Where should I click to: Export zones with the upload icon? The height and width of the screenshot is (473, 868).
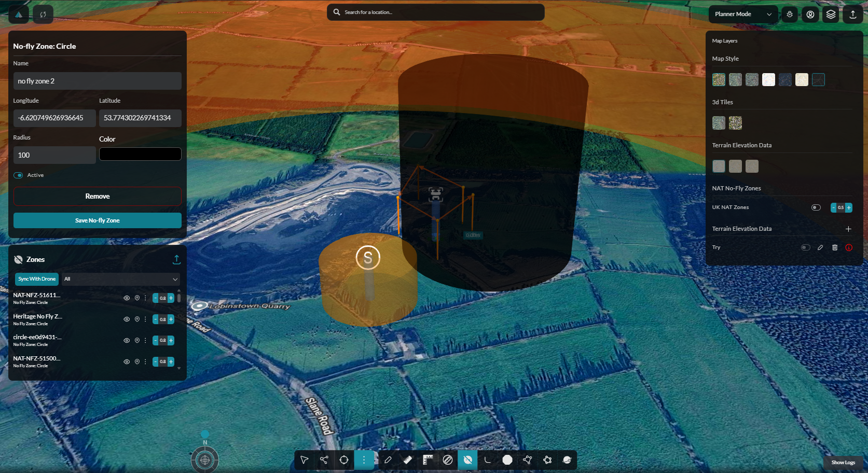[x=176, y=259]
